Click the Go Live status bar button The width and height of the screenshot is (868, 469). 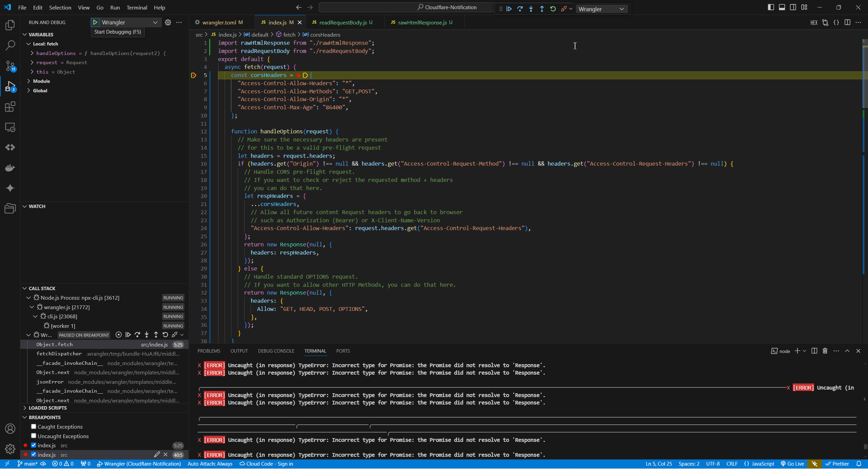[x=792, y=464]
